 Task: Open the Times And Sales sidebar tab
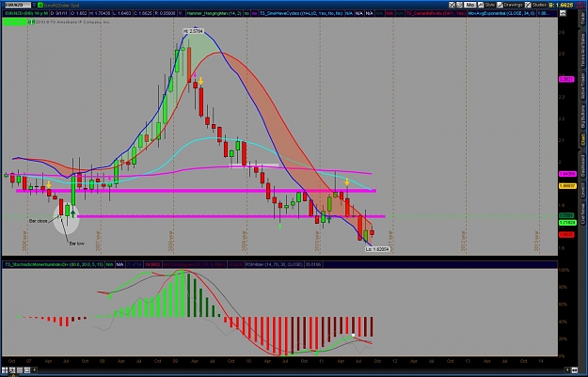click(583, 50)
